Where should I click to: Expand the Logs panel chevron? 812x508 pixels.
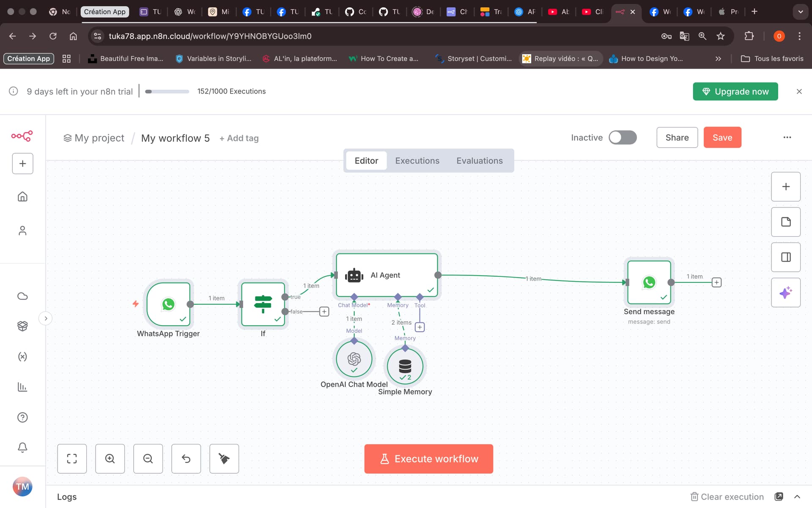(x=797, y=497)
